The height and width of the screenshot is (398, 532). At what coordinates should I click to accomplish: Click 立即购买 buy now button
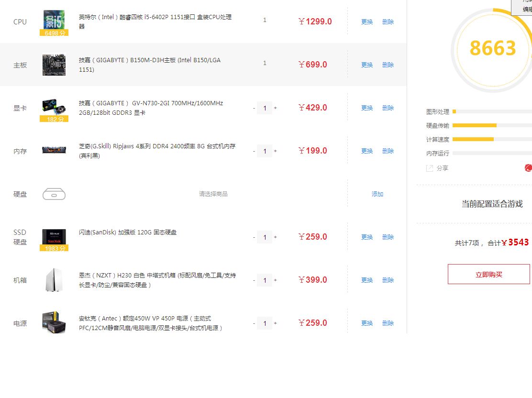point(488,275)
